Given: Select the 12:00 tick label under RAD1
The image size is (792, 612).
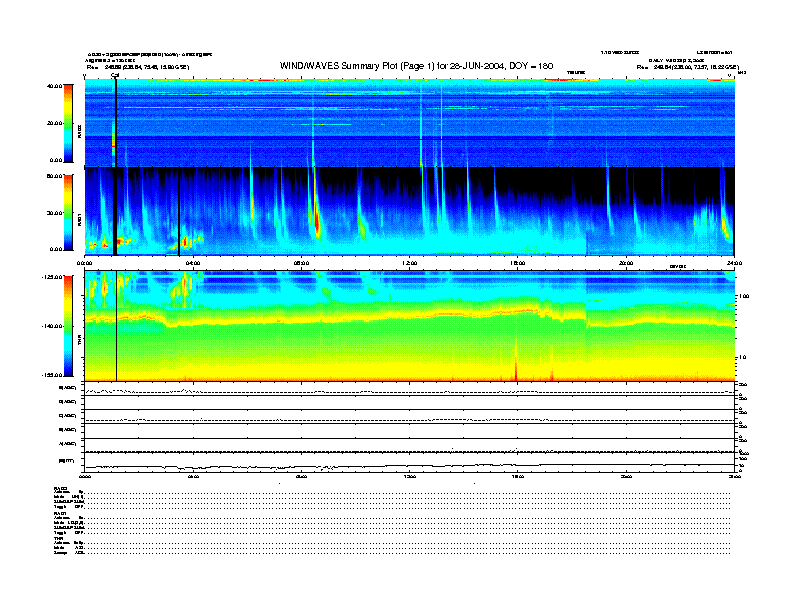Looking at the screenshot, I should [410, 262].
